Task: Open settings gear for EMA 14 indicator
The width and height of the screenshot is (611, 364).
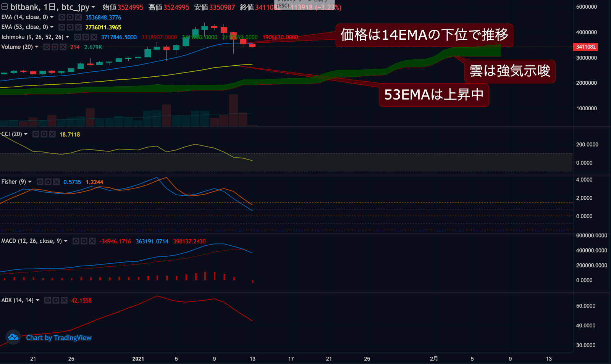Action: pyautogui.click(x=70, y=17)
